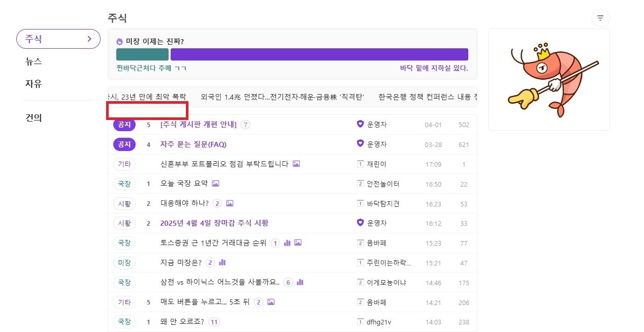Choose poll option 찐바닥근처다 추매 ㄱㄱ
This screenshot has height=332, width=644.
pyautogui.click(x=151, y=68)
